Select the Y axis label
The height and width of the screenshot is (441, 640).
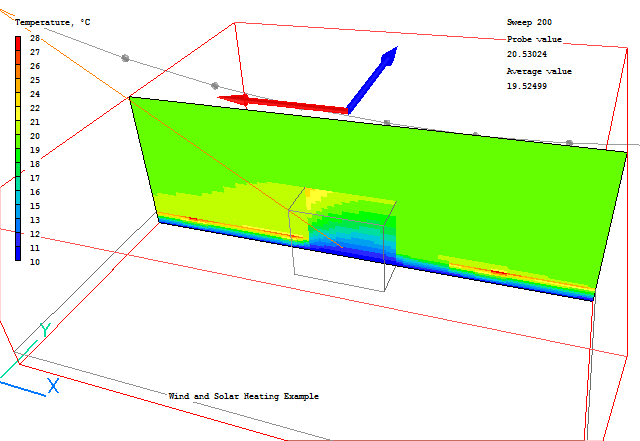[x=45, y=329]
